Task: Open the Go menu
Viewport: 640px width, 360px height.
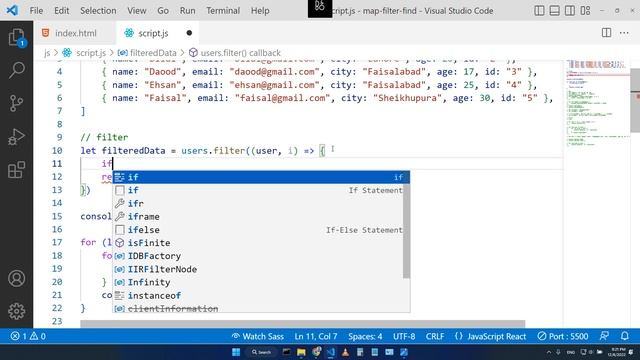Action: (163, 11)
